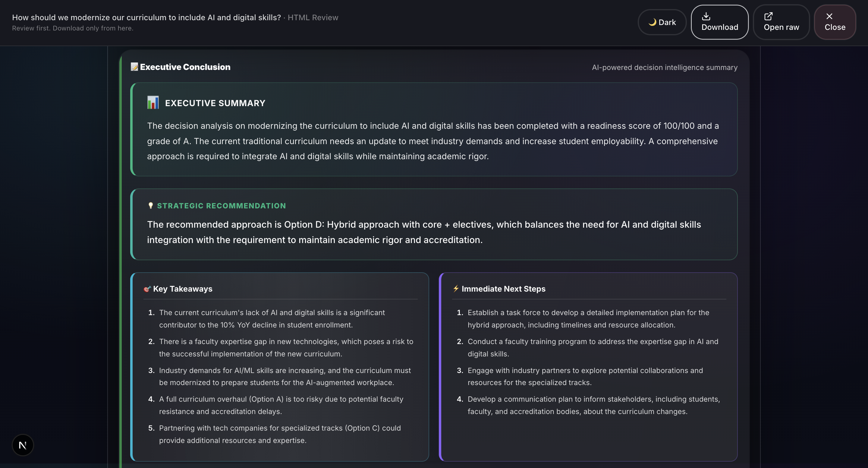Open the Next.js dev tools badge
The height and width of the screenshot is (468, 868).
(x=23, y=445)
